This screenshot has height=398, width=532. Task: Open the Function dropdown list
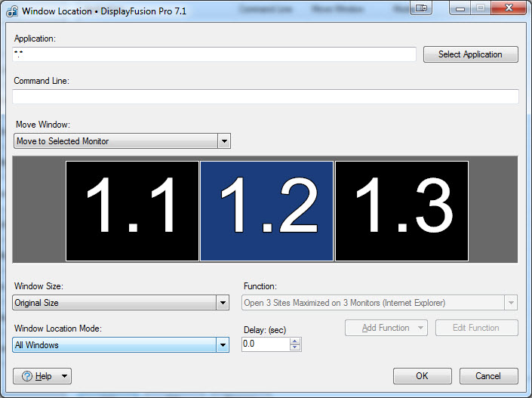380,303
